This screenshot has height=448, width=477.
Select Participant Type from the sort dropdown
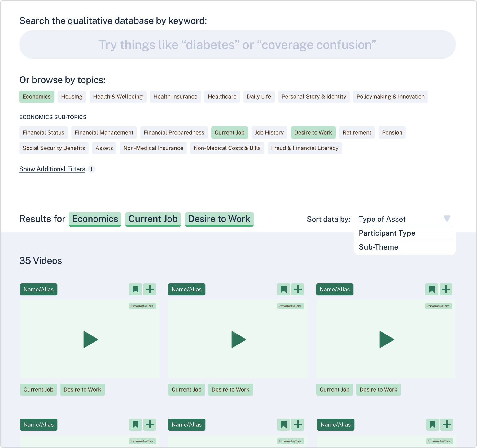click(387, 233)
